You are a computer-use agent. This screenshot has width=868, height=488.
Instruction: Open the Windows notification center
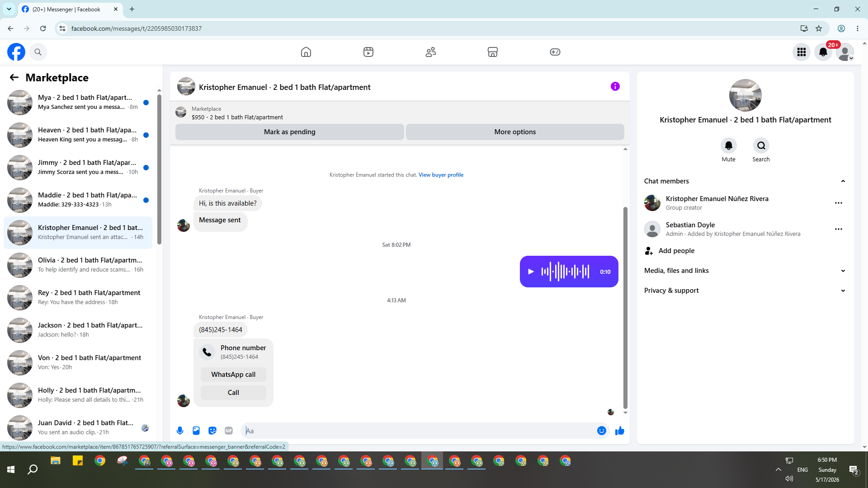854,470
